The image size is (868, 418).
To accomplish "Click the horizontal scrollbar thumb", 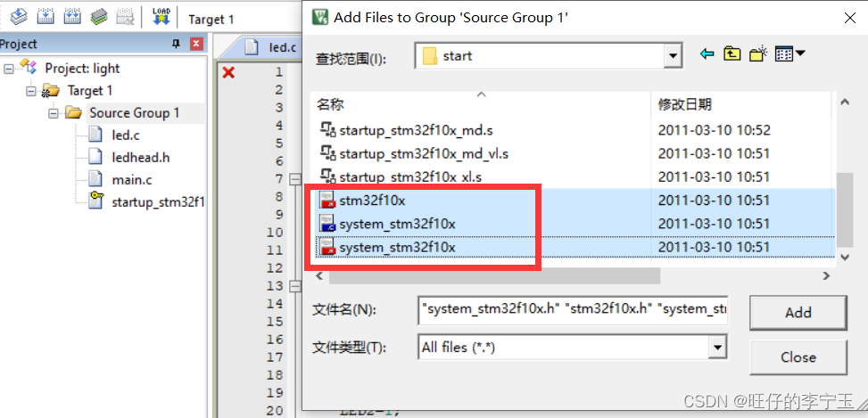I will point(494,275).
